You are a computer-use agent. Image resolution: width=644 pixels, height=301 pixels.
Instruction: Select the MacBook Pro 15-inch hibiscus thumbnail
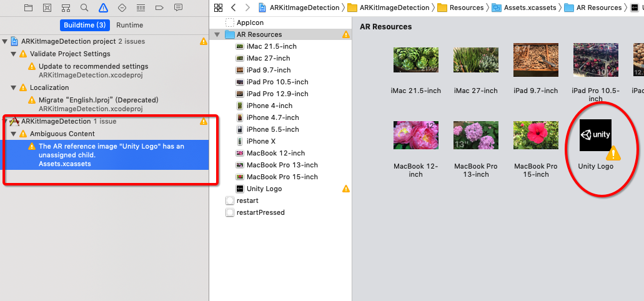pos(535,136)
